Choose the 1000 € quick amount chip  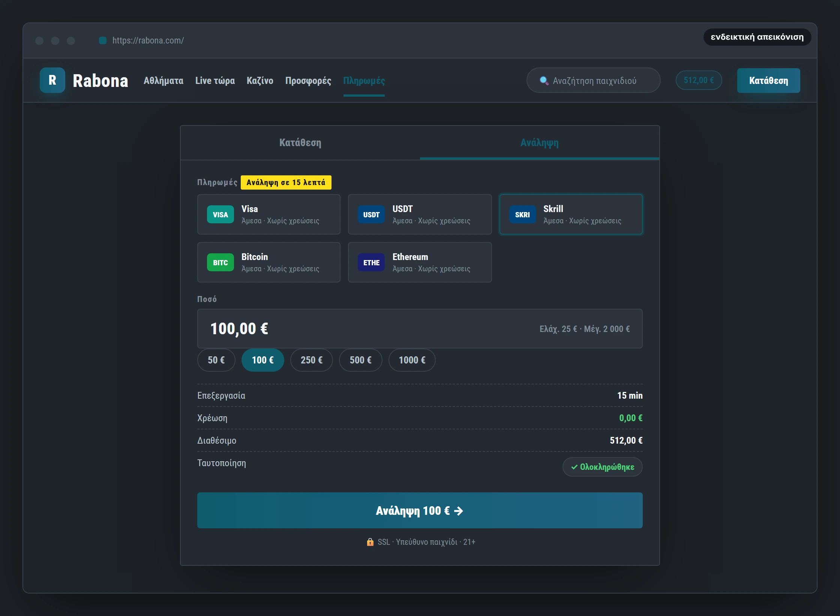point(412,360)
